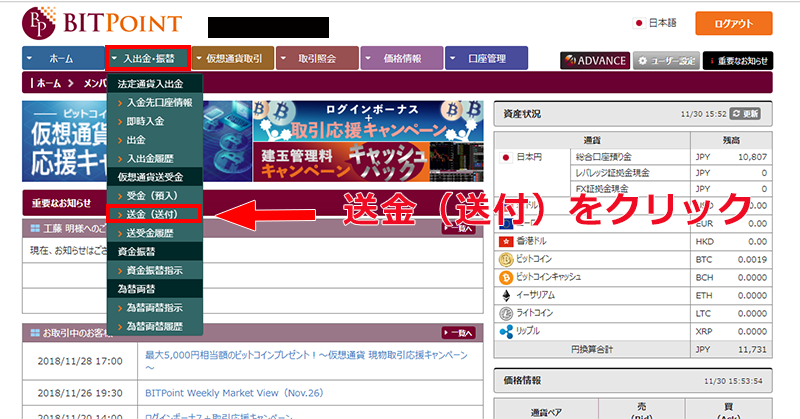Viewport: 800px width, 419px height.
Task: Open BITPoint Weekly Market View link
Action: point(234,393)
